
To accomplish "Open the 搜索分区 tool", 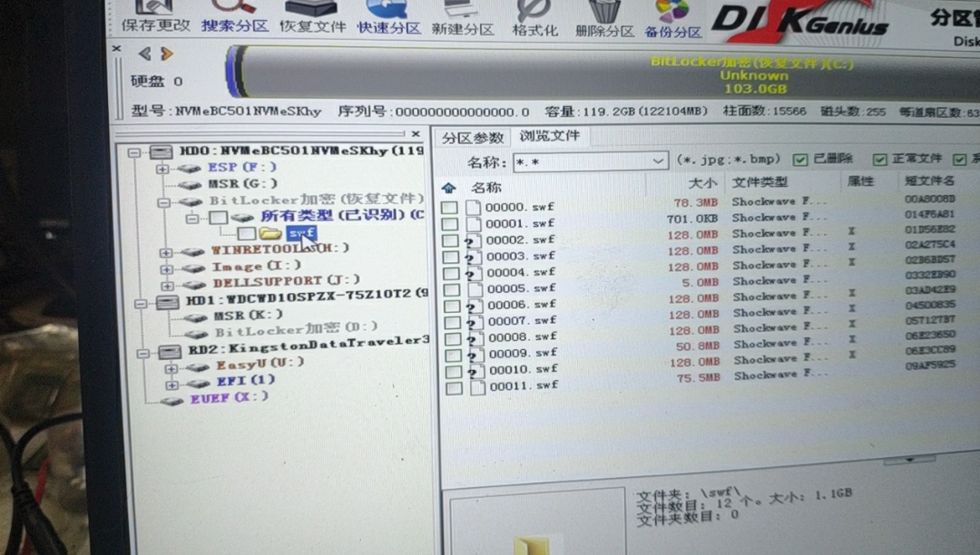I will pos(234,15).
